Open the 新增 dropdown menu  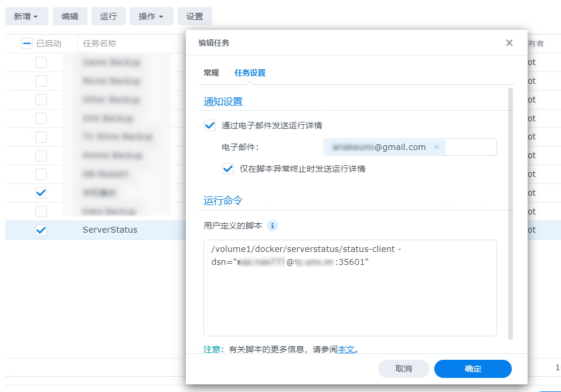click(26, 16)
